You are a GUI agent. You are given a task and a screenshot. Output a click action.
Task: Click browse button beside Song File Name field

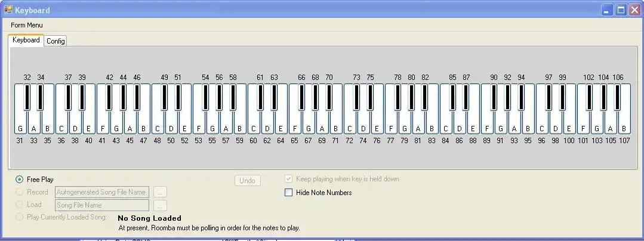[160, 205]
